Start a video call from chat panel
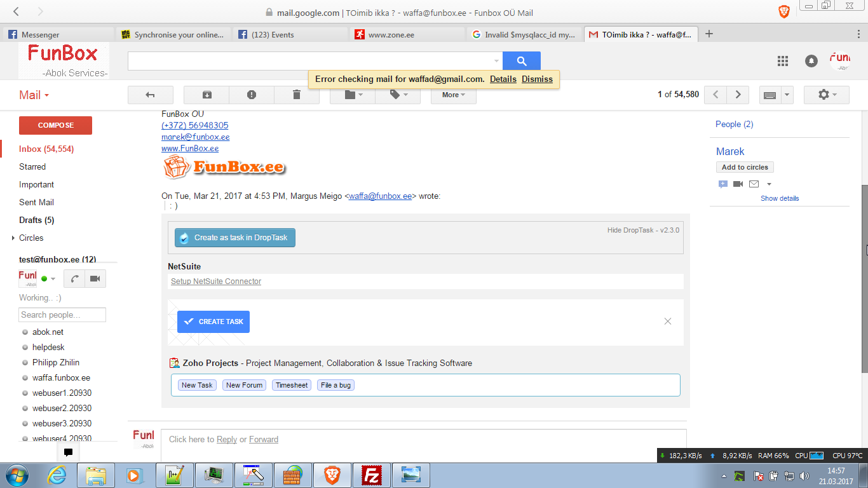This screenshot has width=868, height=488. tap(95, 278)
